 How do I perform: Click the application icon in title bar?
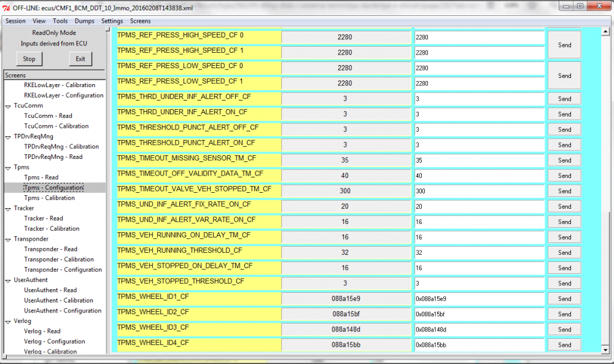(x=6, y=8)
